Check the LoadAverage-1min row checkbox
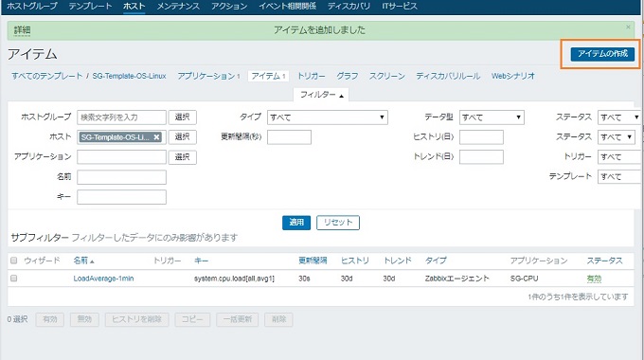Screen dimensions: 644x360 click(x=14, y=279)
